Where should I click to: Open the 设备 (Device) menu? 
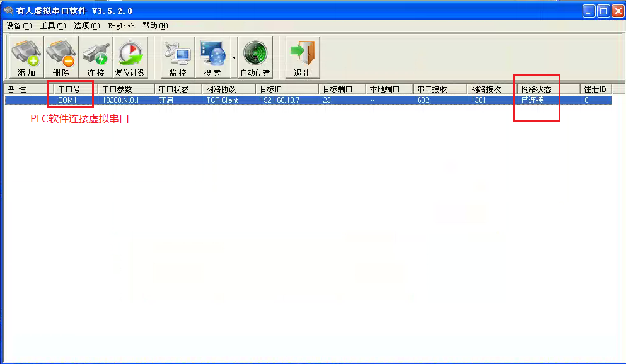click(18, 26)
